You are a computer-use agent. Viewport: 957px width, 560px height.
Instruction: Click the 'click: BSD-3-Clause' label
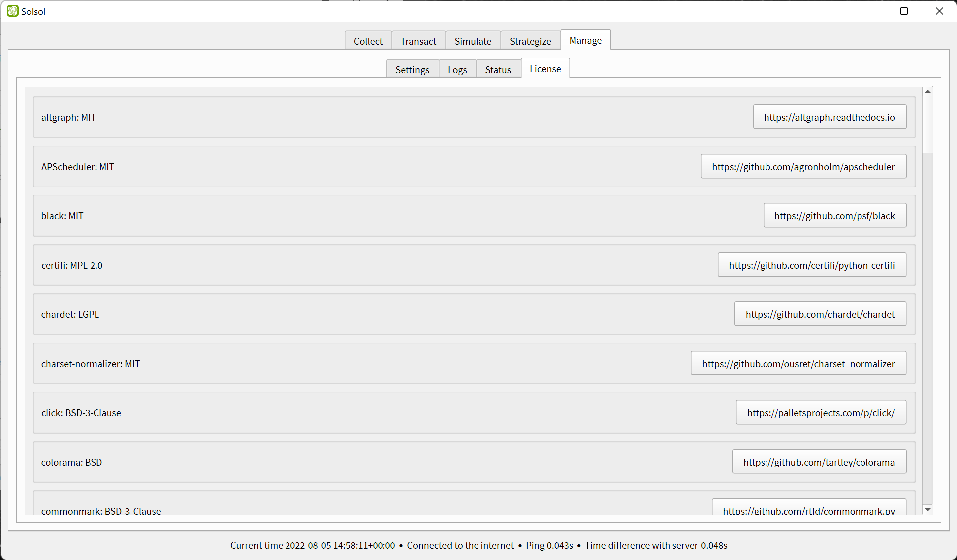pos(81,413)
